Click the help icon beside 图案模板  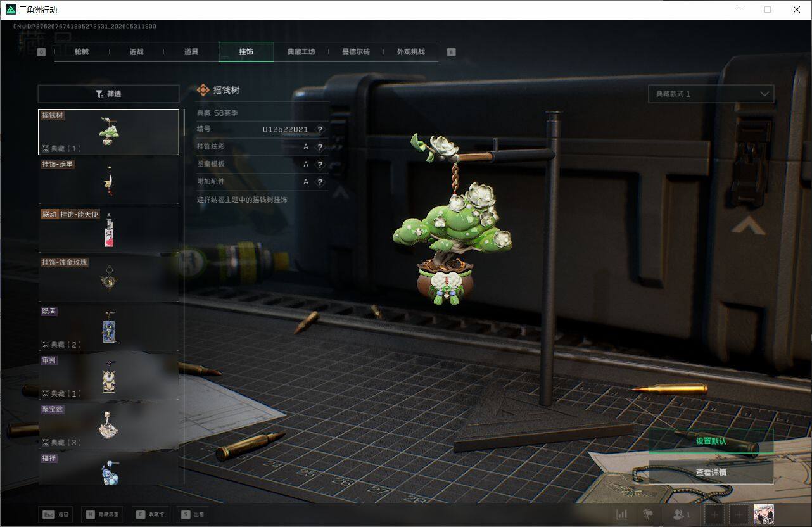point(320,164)
